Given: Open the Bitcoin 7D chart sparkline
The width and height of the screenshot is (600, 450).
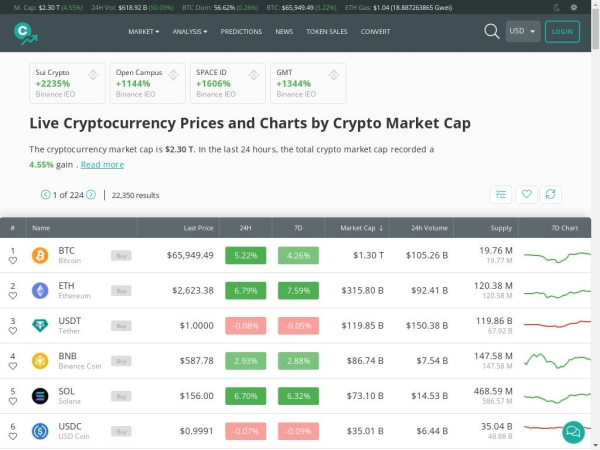Looking at the screenshot, I should click(557, 257).
